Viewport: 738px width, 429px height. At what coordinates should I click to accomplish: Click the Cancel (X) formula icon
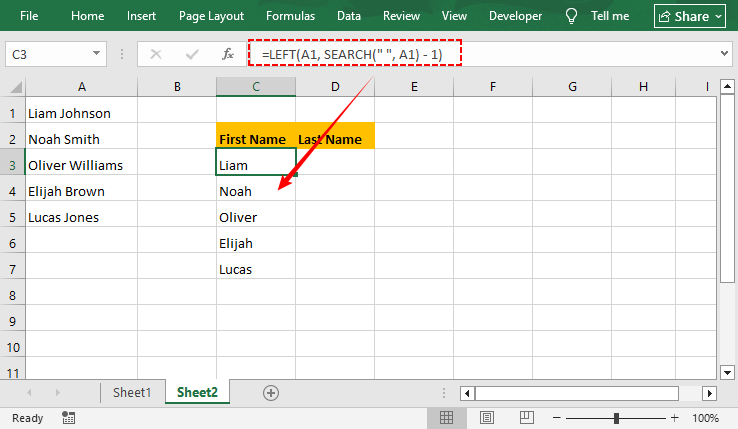(156, 55)
